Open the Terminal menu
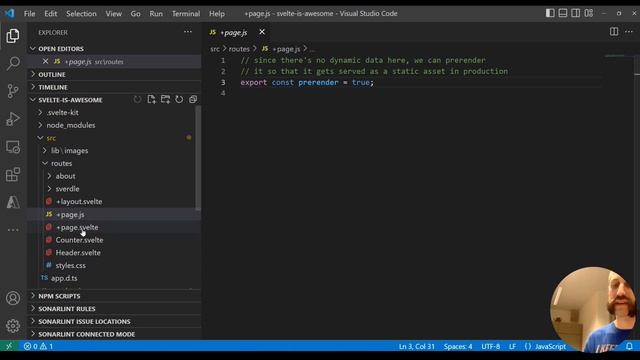The height and width of the screenshot is (360, 640). [186, 13]
